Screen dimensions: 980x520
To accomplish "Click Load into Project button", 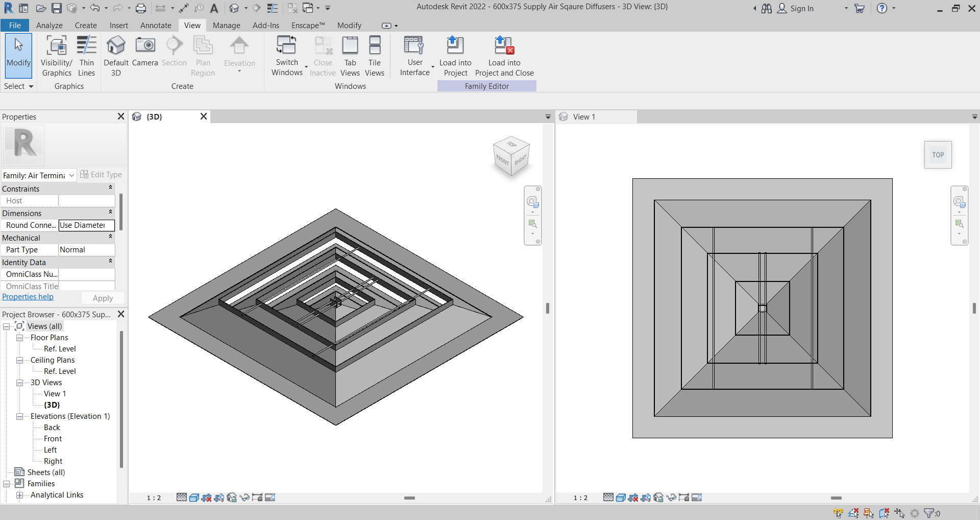I will 455,56.
